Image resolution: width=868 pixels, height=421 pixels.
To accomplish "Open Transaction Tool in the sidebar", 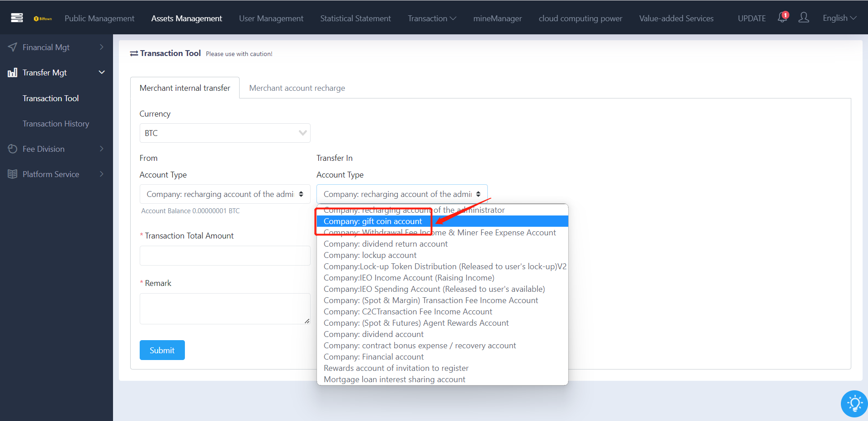I will click(x=51, y=98).
